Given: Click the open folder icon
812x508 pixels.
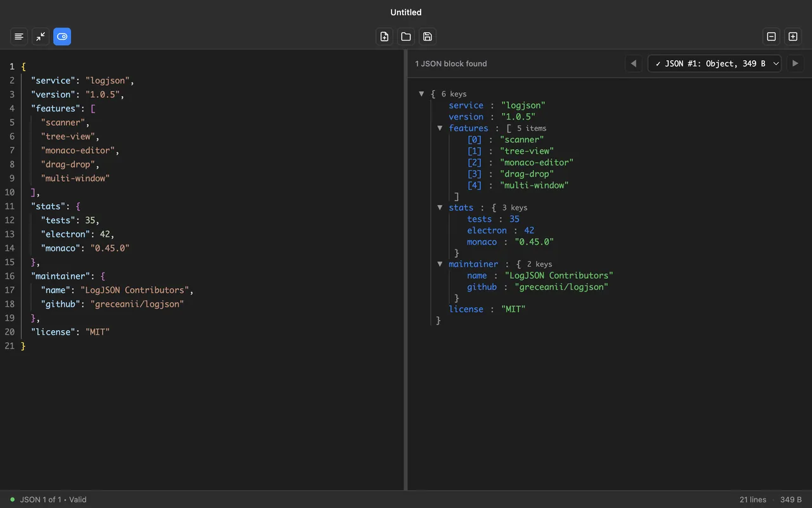Looking at the screenshot, I should [x=406, y=37].
